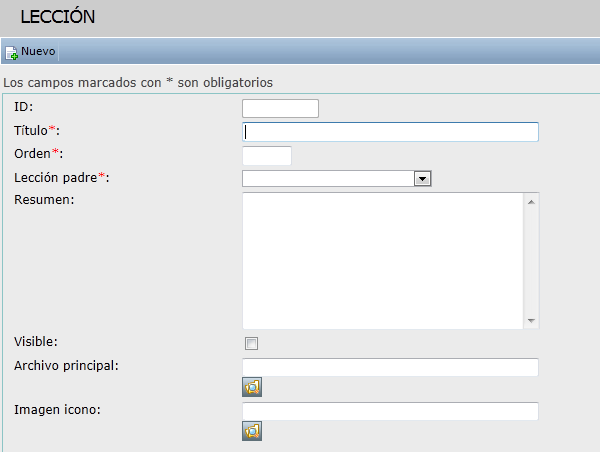Click the LECCIÓN page heading

(x=58, y=16)
